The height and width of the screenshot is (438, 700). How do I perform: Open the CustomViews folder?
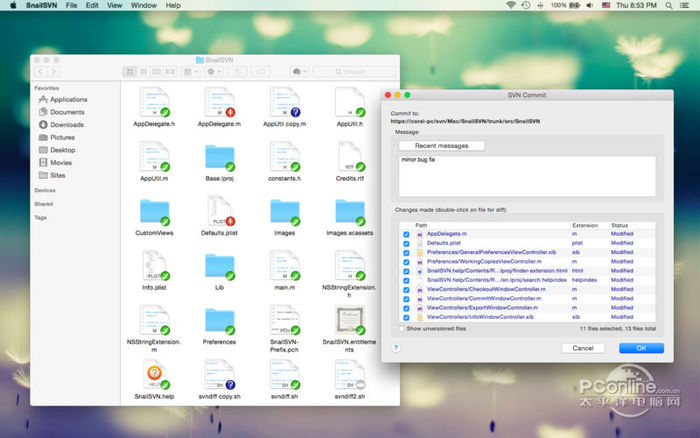pos(154,213)
